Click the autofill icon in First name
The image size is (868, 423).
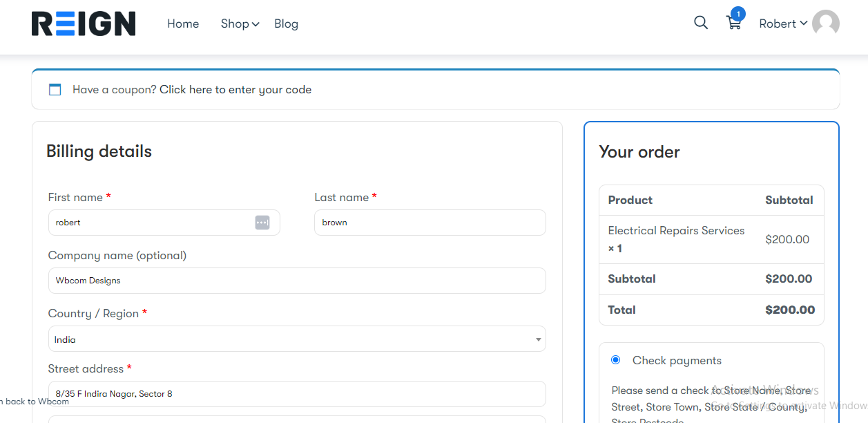pyautogui.click(x=262, y=223)
